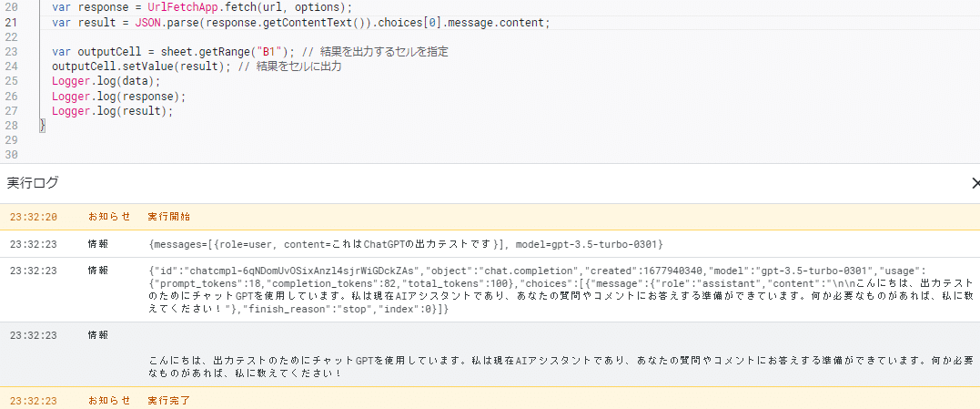Select the log entry containing model=gpt-3.5-turbo-0301
980x409 pixels.
(x=490, y=243)
